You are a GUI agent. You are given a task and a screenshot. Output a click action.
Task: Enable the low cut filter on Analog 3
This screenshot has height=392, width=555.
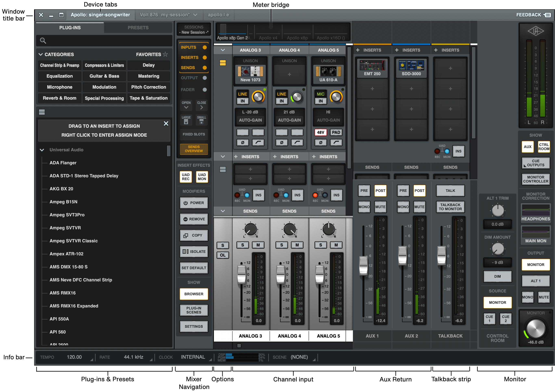click(x=258, y=143)
